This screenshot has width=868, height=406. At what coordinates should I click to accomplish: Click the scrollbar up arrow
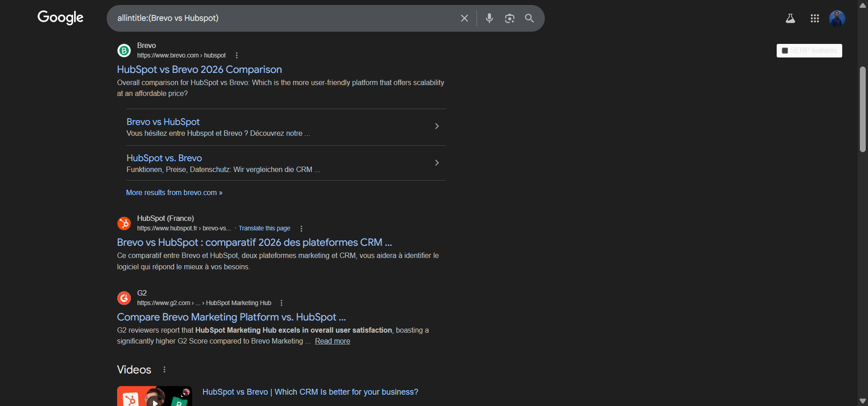click(863, 5)
